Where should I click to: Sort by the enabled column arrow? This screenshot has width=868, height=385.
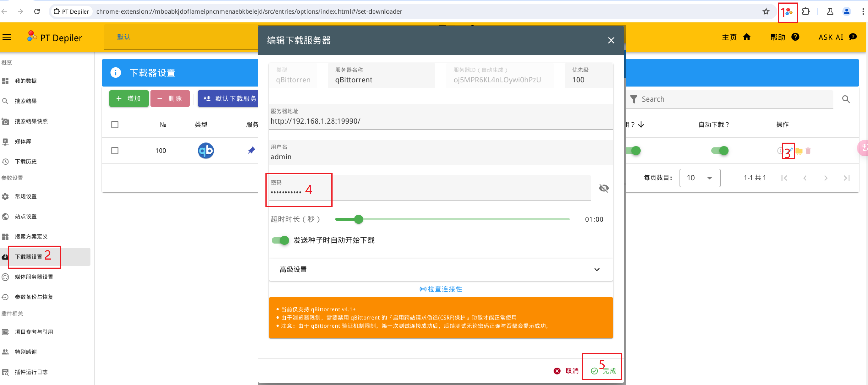641,125
